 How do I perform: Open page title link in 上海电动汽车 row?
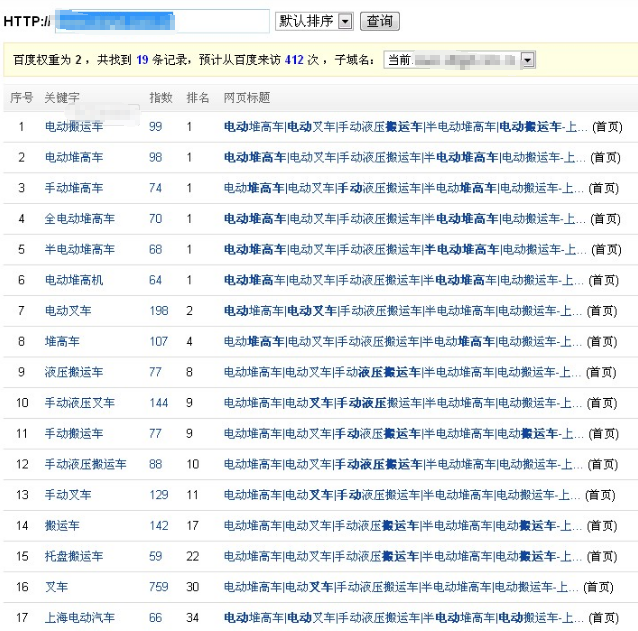click(404, 618)
